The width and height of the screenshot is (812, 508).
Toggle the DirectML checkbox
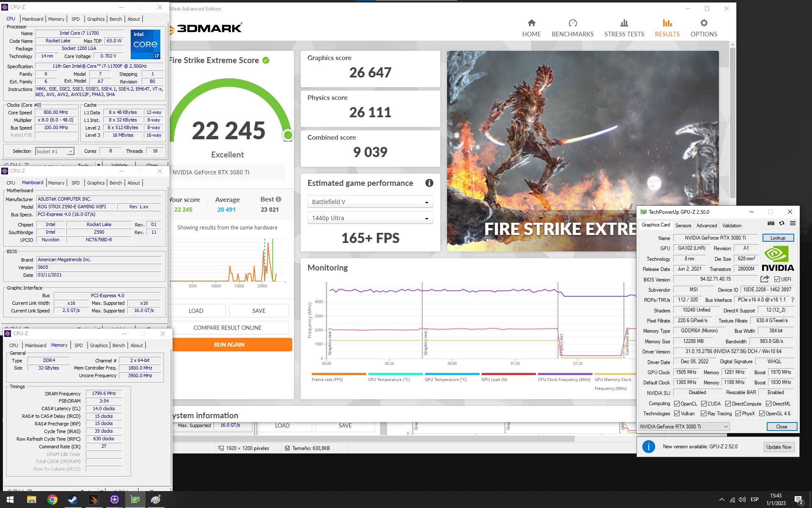(x=768, y=403)
